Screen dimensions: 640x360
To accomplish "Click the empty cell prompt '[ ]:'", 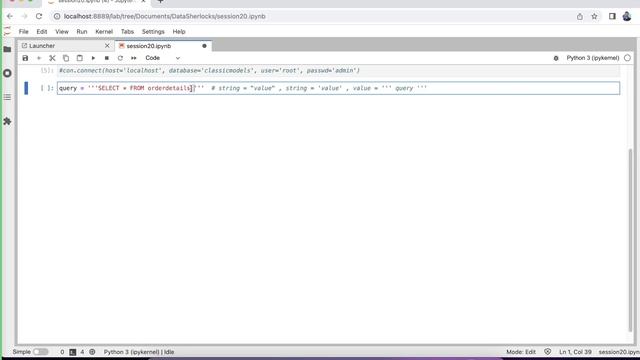I will (x=47, y=88).
